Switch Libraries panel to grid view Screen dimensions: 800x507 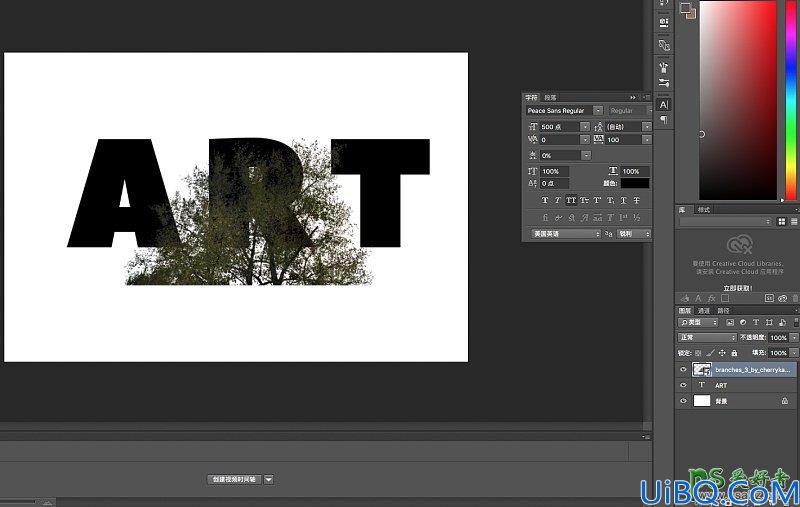click(x=782, y=221)
